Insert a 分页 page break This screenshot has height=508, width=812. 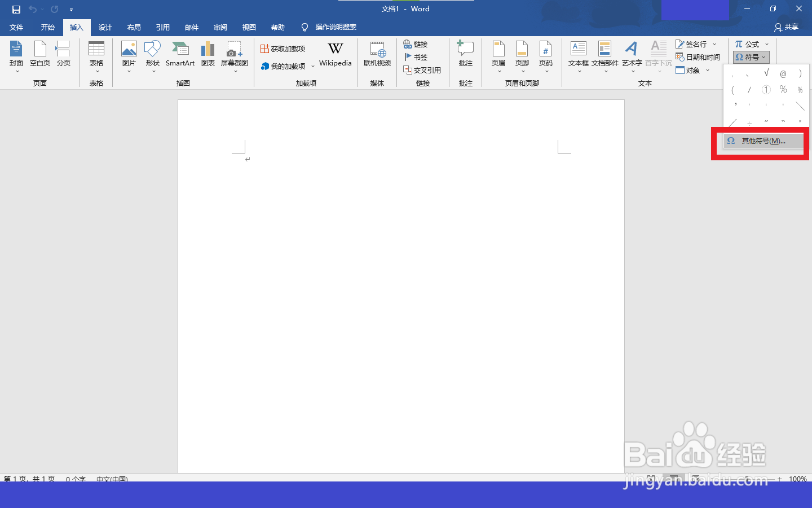(x=64, y=54)
